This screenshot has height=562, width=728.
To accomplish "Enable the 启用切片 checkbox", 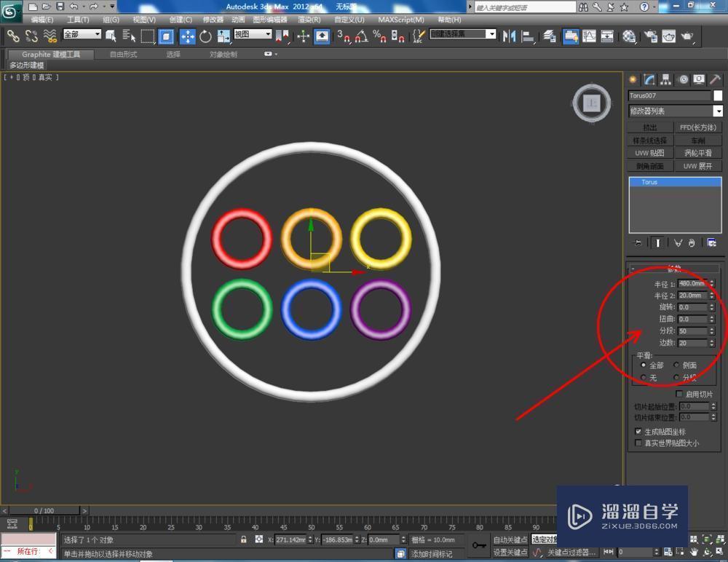I will (679, 393).
